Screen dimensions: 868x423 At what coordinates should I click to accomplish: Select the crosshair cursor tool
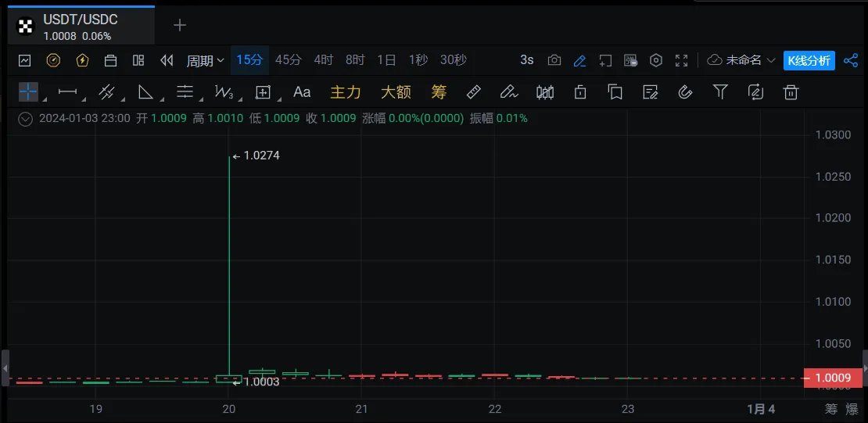tap(28, 92)
